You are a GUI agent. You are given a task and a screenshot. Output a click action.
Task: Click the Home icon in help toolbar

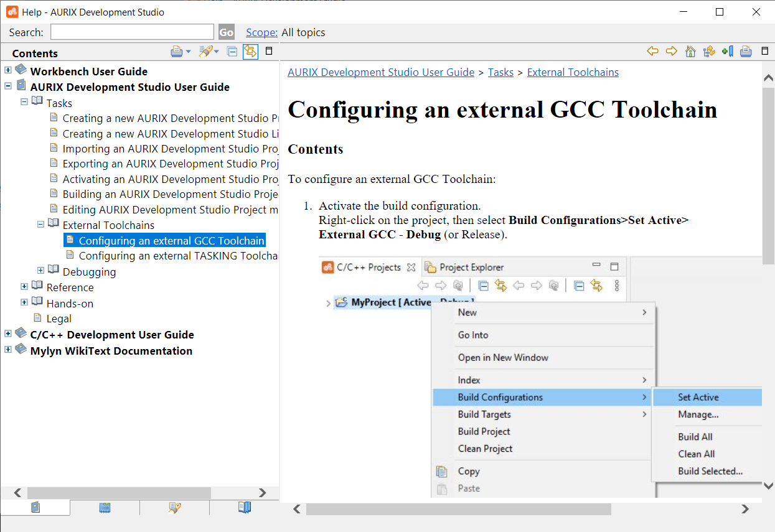(x=690, y=52)
